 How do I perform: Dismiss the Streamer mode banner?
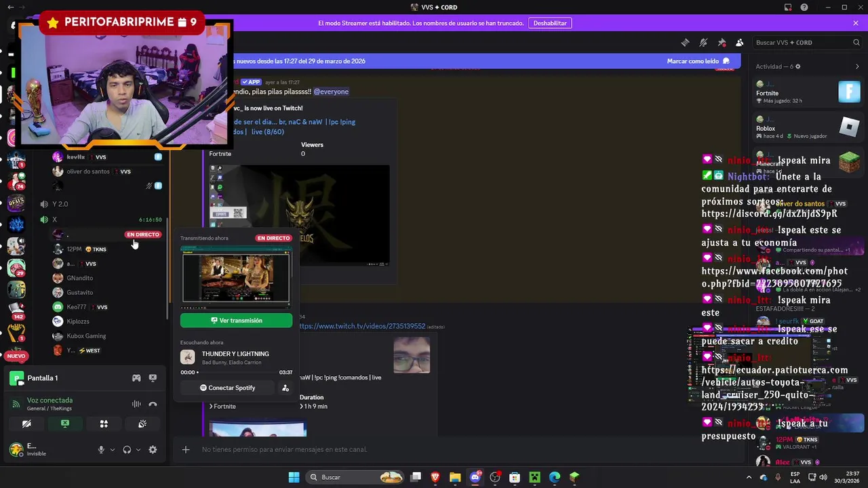pos(856,23)
